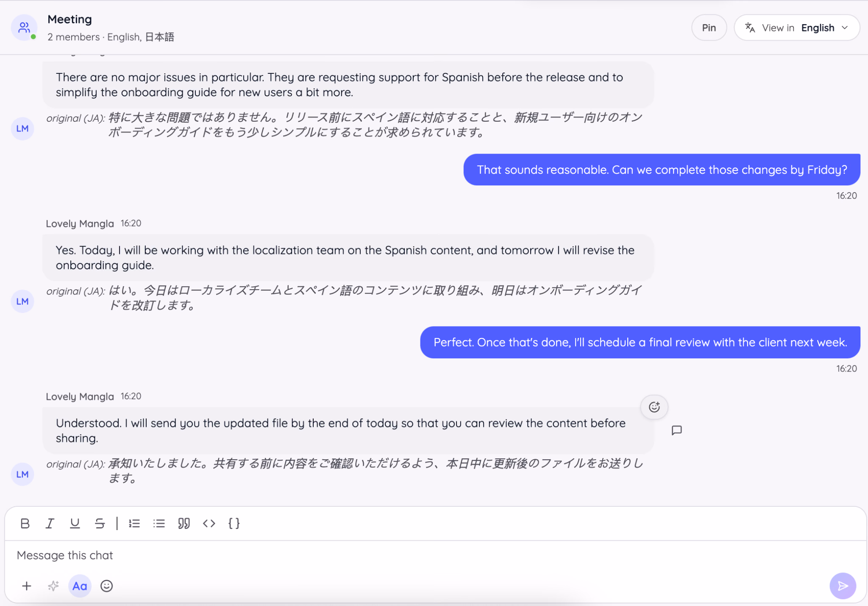
Task: Click the 'Understood. I will send you' message
Action: [348, 430]
